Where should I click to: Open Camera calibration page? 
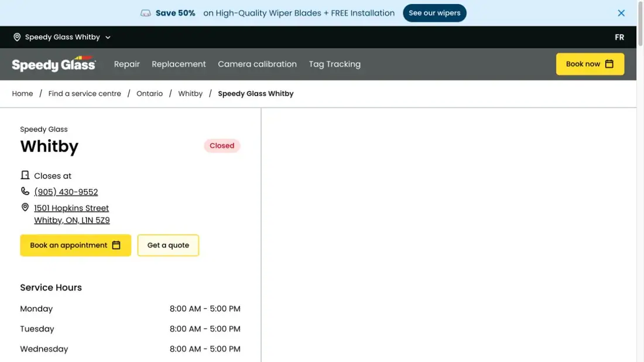click(x=257, y=64)
